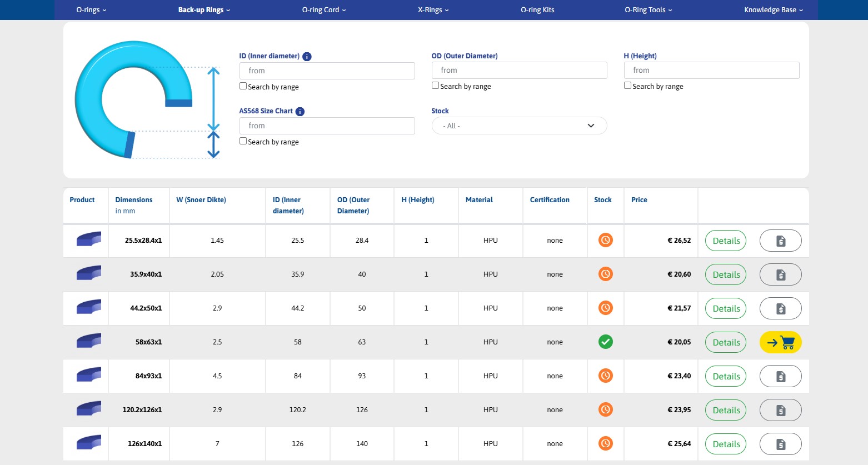
Task: Open the O-ring Kits page
Action: tap(537, 10)
